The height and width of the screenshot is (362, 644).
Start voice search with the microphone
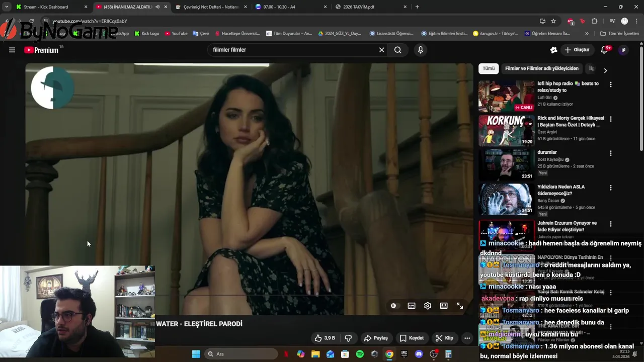coord(421,50)
